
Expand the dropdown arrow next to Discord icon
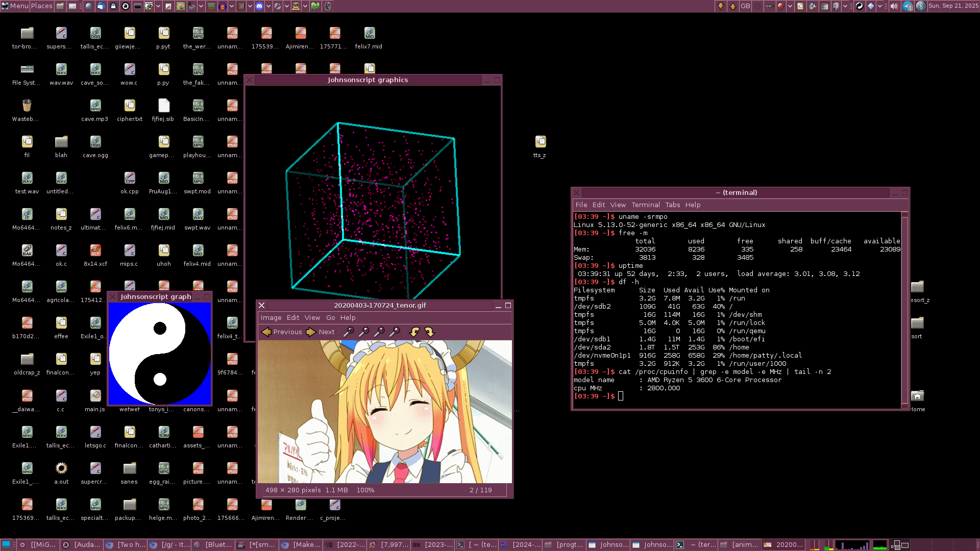tap(268, 6)
